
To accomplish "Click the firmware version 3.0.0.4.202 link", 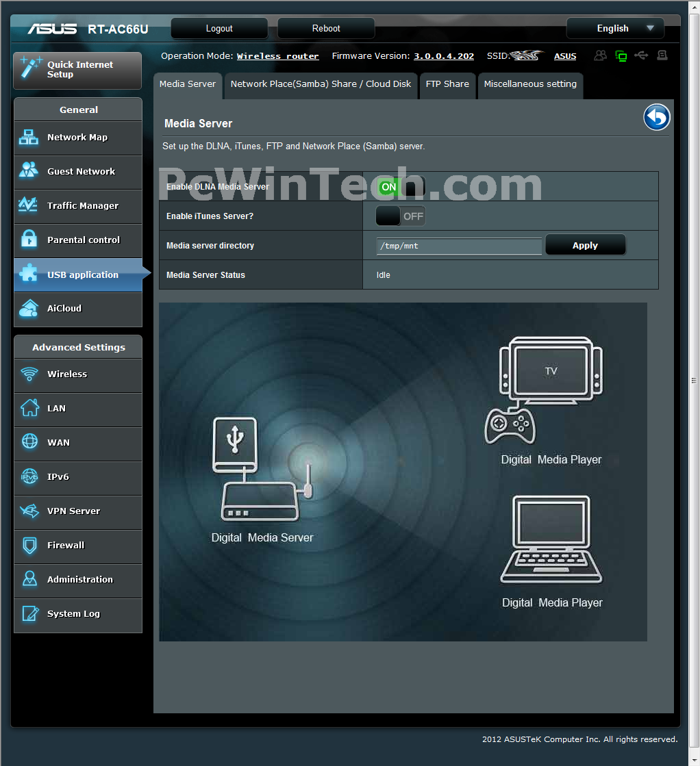I will (x=444, y=56).
